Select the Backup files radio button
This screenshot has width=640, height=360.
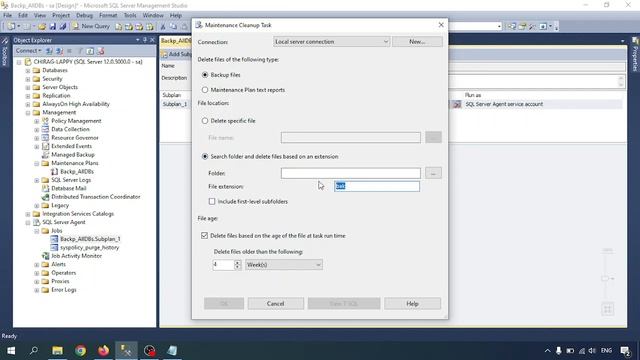205,75
